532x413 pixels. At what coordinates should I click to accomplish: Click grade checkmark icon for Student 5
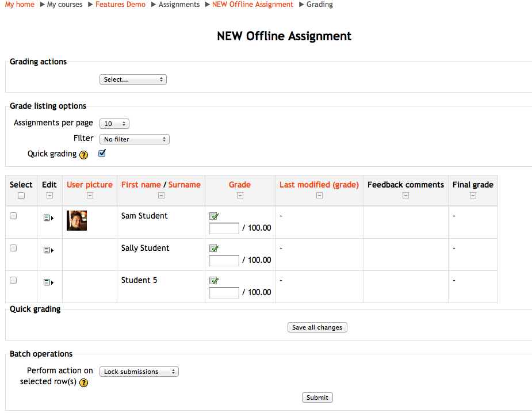click(x=214, y=280)
